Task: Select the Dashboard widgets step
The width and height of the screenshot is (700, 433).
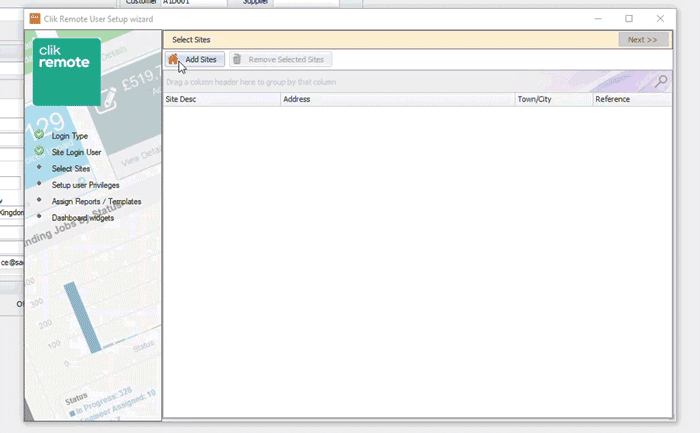Action: pyautogui.click(x=83, y=218)
